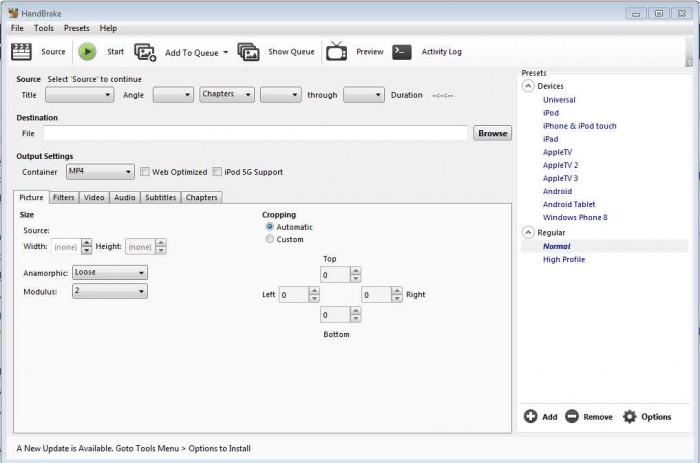Click the Options gear icon
This screenshot has height=463, width=700.
pos(629,416)
